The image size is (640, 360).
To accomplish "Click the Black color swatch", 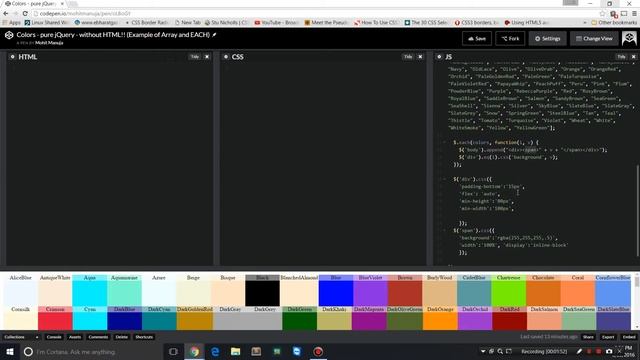I will tap(262, 290).
